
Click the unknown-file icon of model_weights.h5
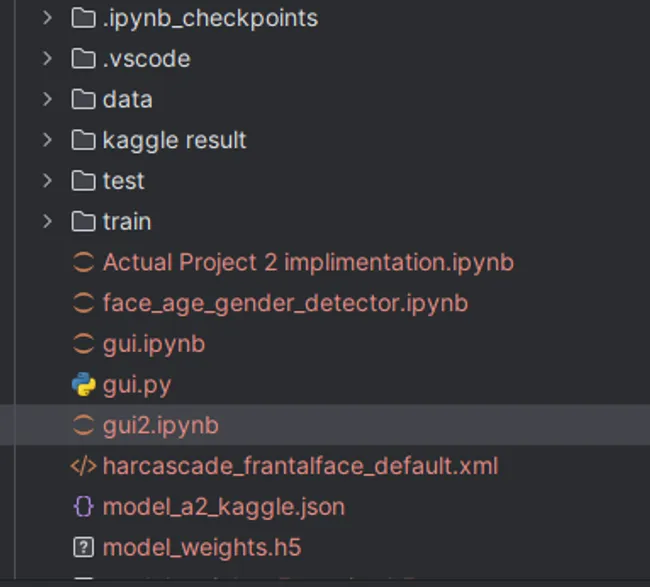coord(83,547)
